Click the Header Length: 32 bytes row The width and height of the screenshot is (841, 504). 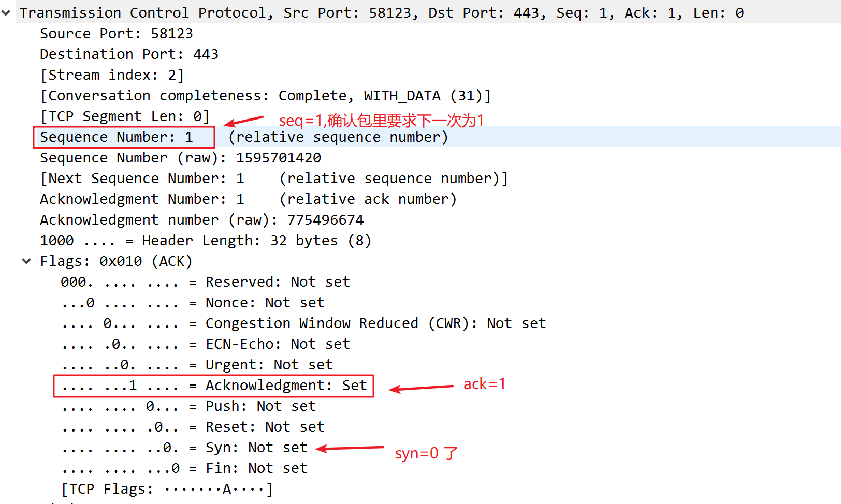point(206,241)
